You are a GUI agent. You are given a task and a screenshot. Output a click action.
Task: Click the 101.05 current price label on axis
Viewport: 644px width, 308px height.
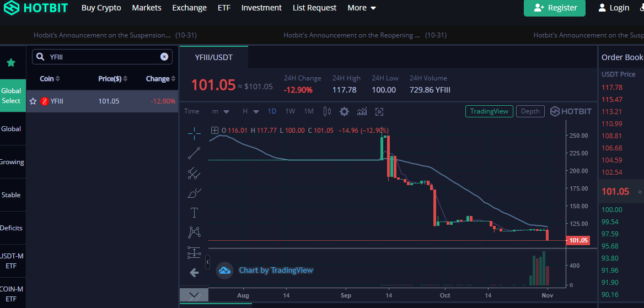(x=577, y=241)
